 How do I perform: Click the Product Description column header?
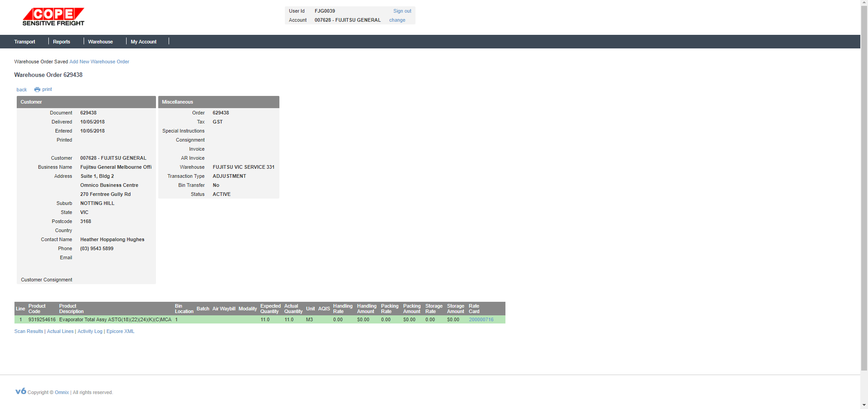click(x=71, y=309)
